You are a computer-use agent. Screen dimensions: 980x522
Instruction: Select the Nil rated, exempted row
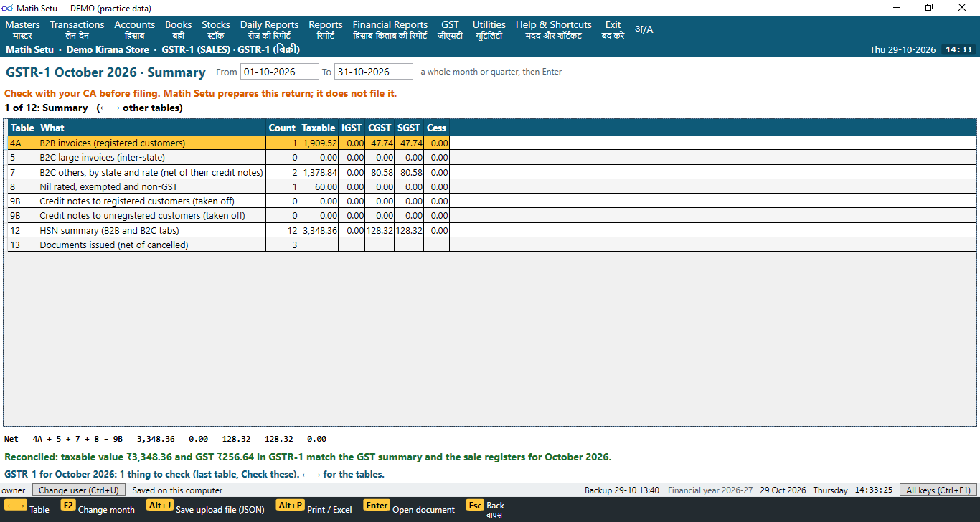tap(492, 186)
